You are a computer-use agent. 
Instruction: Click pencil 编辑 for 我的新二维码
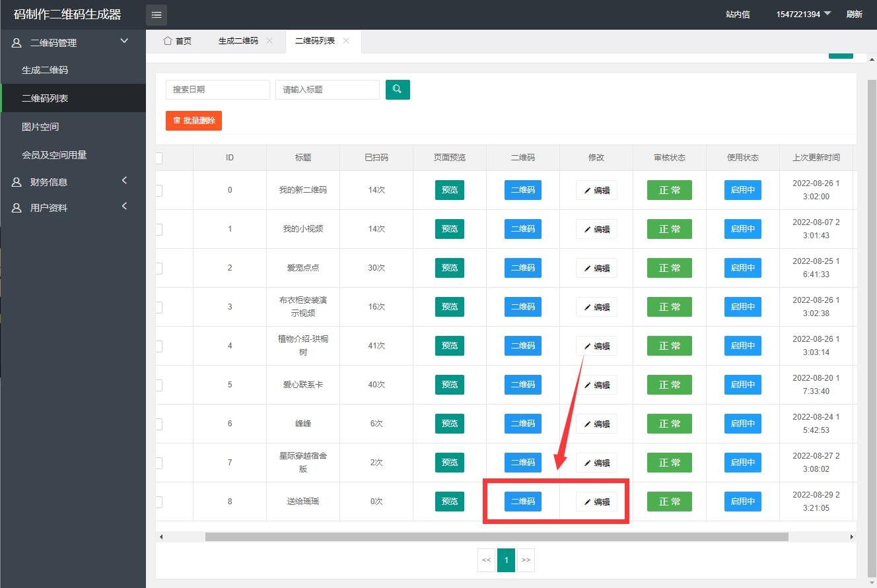coord(596,191)
